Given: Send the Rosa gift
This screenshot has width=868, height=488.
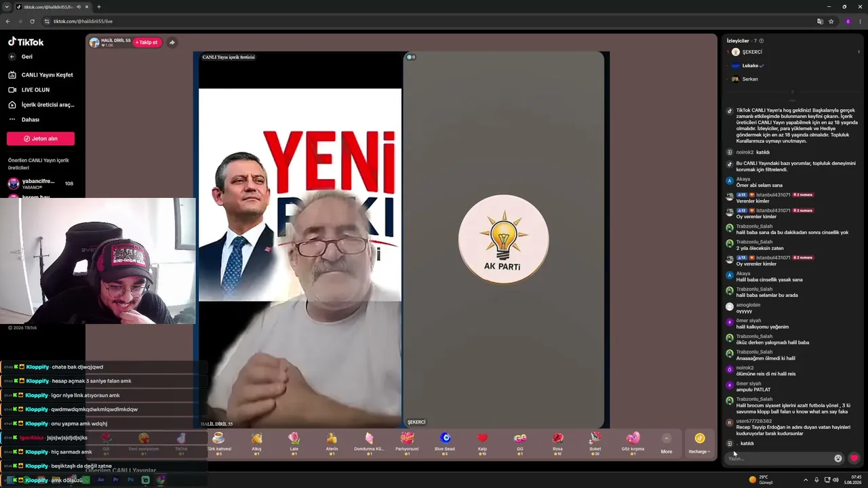Looking at the screenshot, I should 557,442.
